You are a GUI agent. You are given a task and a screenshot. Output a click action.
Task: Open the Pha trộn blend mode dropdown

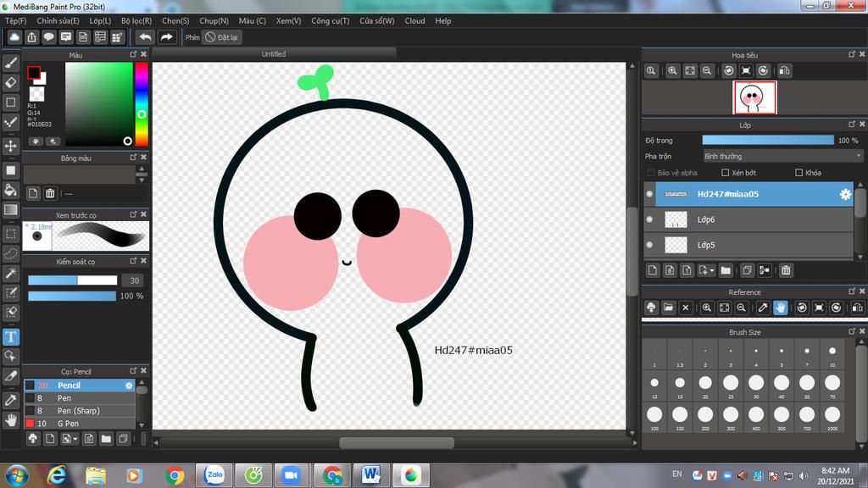tap(782, 156)
